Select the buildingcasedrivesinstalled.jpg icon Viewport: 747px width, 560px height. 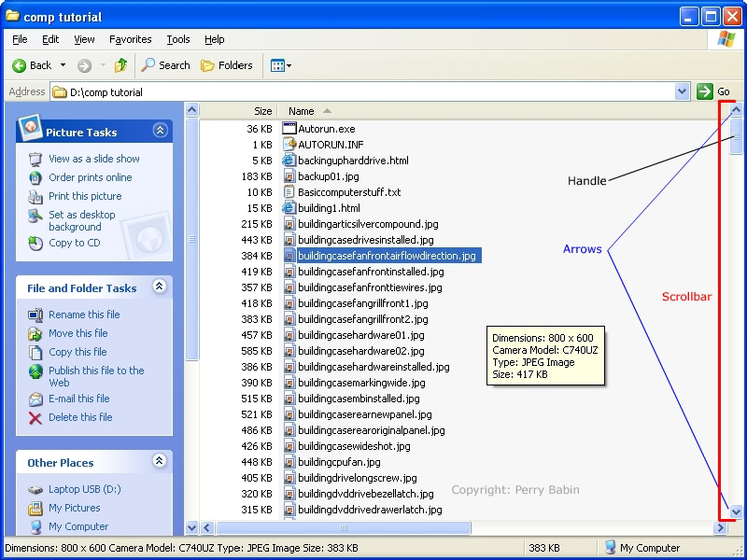[289, 240]
